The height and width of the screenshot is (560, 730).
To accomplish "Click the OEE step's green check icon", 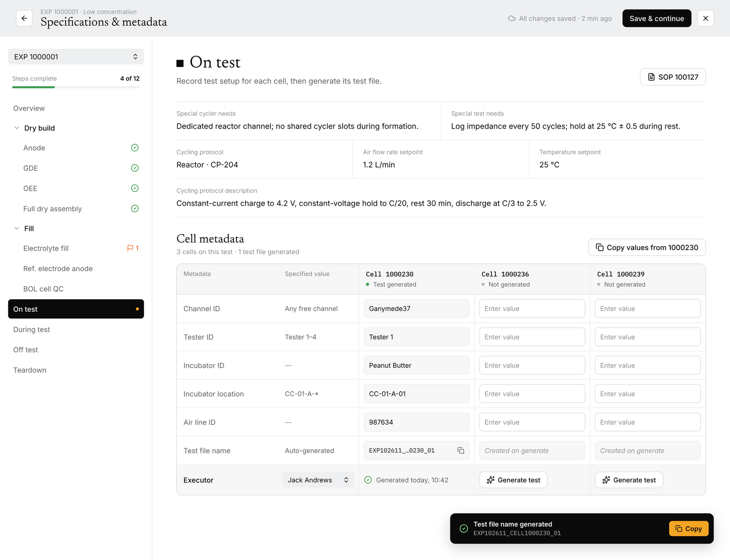I will [x=135, y=188].
